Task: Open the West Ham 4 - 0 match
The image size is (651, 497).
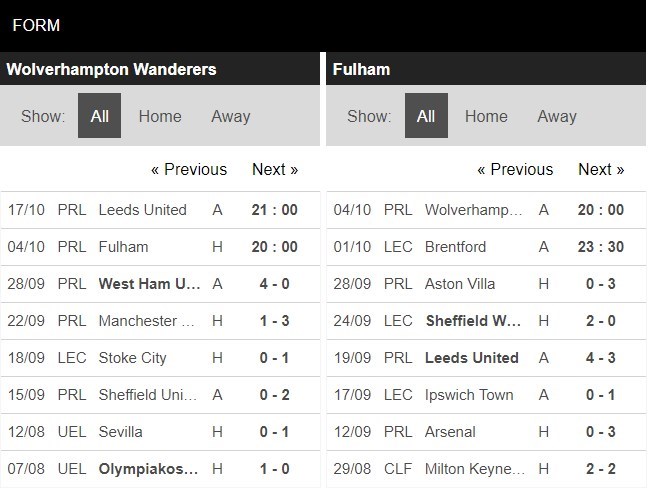Action: [x=149, y=284]
